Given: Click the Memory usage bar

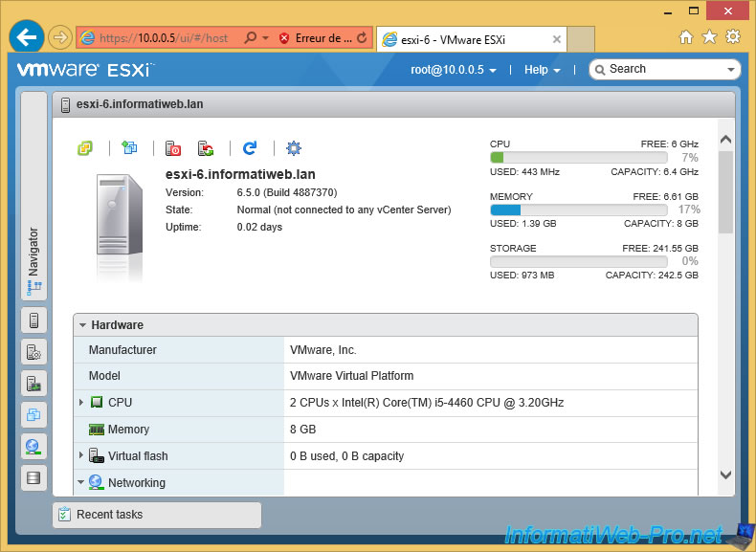Looking at the screenshot, I should click(579, 210).
